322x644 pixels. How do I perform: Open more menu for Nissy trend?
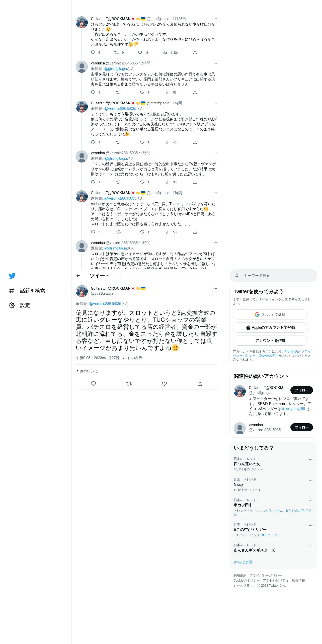[310, 480]
